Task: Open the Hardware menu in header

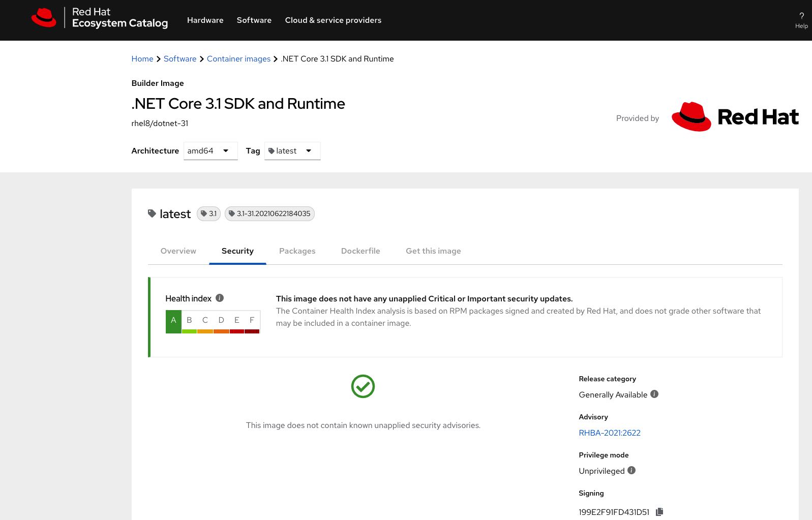Action: pyautogui.click(x=205, y=20)
